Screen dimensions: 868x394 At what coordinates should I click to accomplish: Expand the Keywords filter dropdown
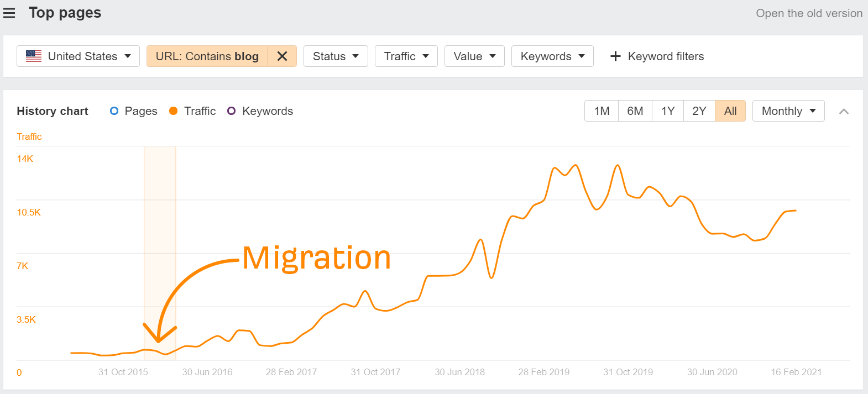pos(552,56)
